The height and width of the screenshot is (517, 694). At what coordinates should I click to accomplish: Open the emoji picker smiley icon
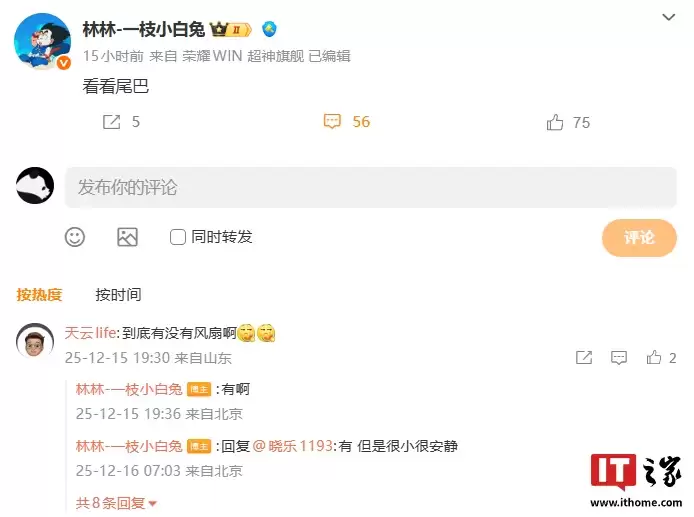click(75, 237)
